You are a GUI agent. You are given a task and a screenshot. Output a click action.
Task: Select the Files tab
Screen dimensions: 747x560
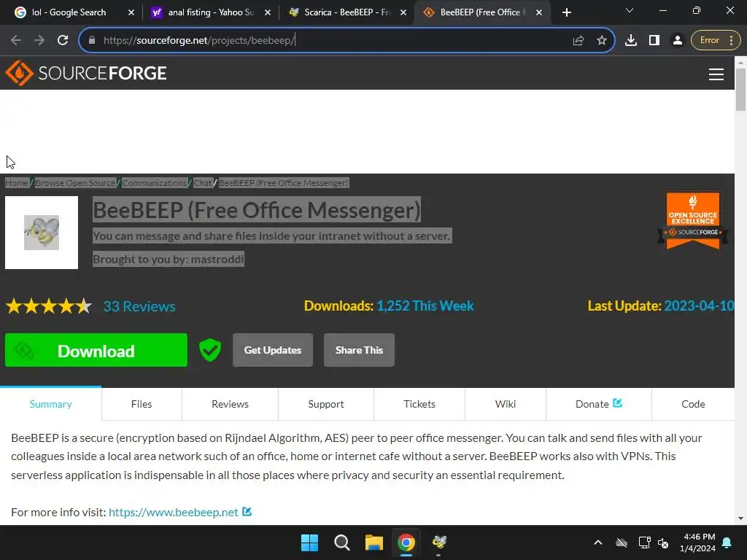[x=142, y=404]
